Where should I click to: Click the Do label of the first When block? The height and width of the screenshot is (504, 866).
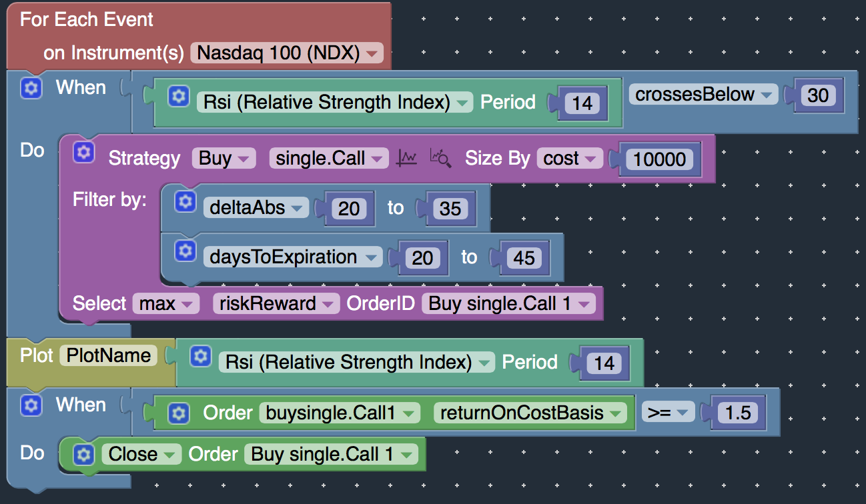[32, 150]
